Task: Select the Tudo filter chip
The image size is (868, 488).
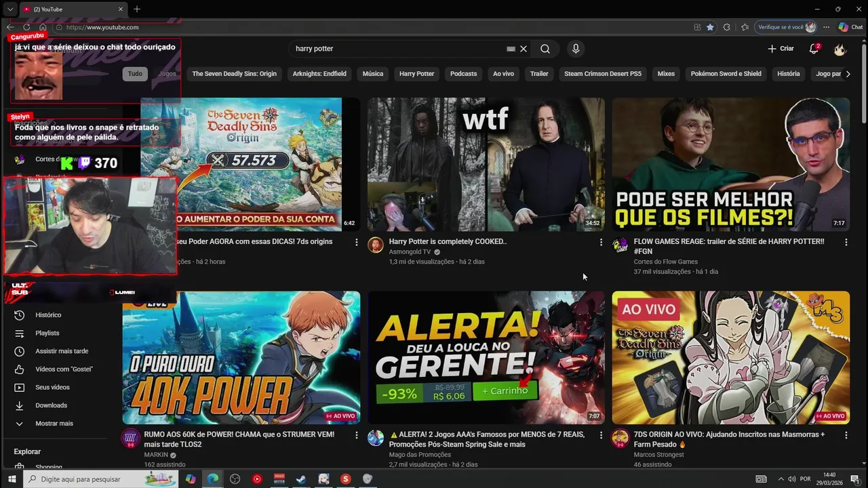Action: (135, 74)
